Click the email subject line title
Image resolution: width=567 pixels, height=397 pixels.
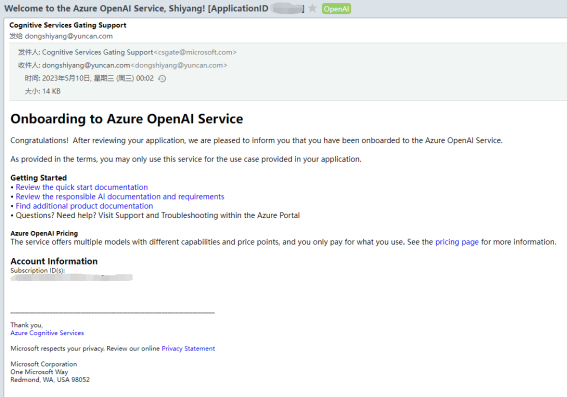tap(154, 8)
